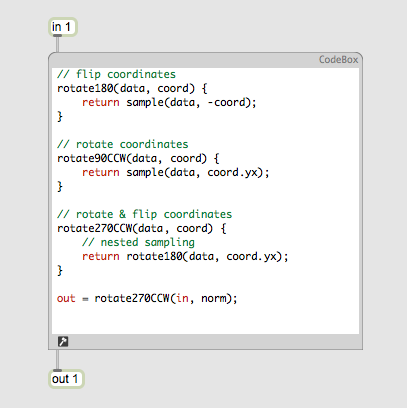Click the CodeBox title label
Image resolution: width=407 pixels, height=408 pixels.
pyautogui.click(x=338, y=60)
